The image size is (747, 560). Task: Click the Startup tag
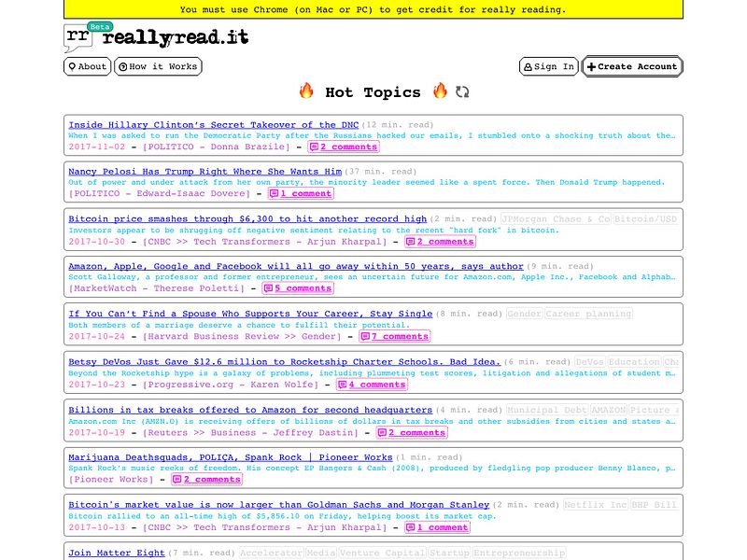449,553
